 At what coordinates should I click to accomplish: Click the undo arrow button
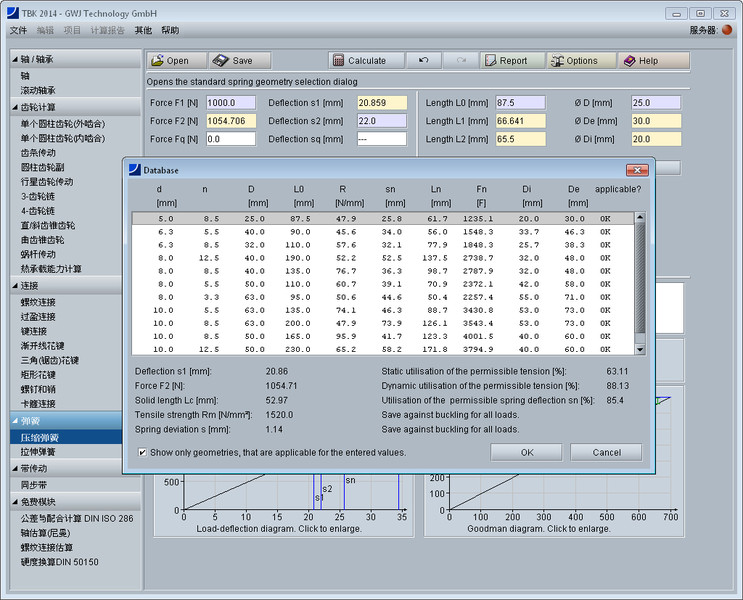pyautogui.click(x=423, y=61)
